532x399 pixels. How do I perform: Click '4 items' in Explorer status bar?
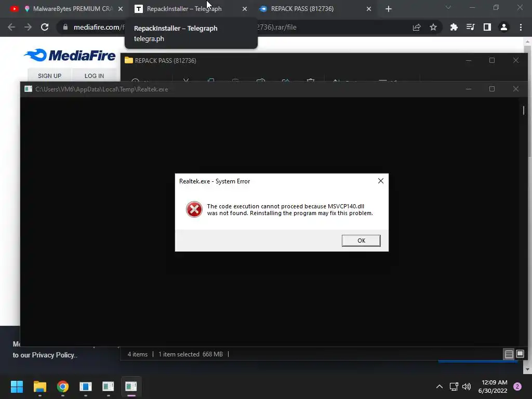[137, 354]
